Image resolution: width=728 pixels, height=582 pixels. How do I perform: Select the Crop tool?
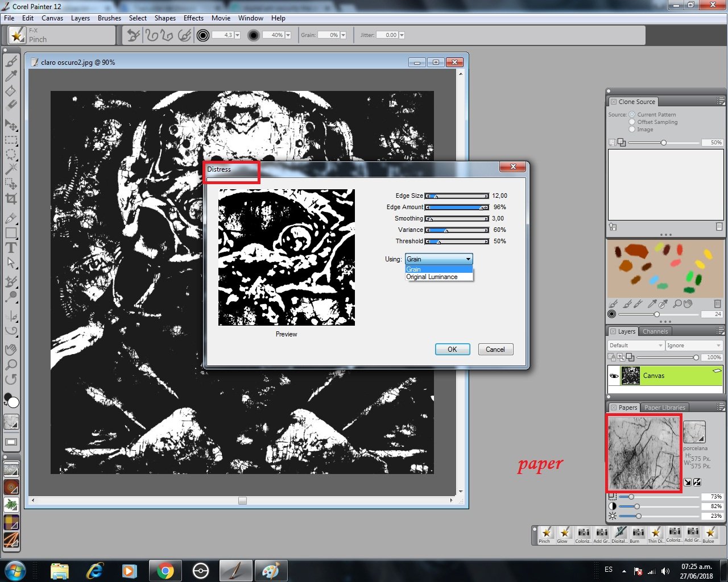(x=11, y=198)
